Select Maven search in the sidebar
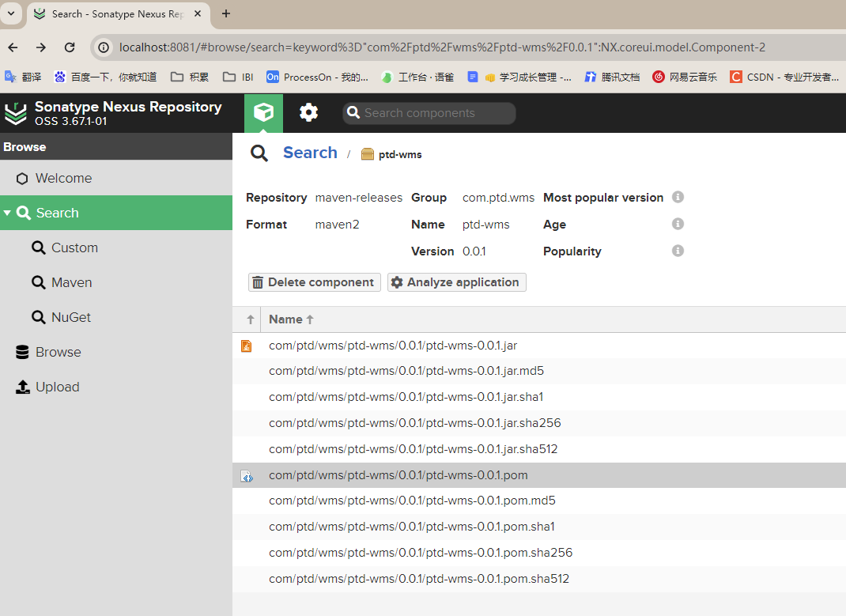Viewport: 846px width, 616px height. pyautogui.click(x=71, y=283)
